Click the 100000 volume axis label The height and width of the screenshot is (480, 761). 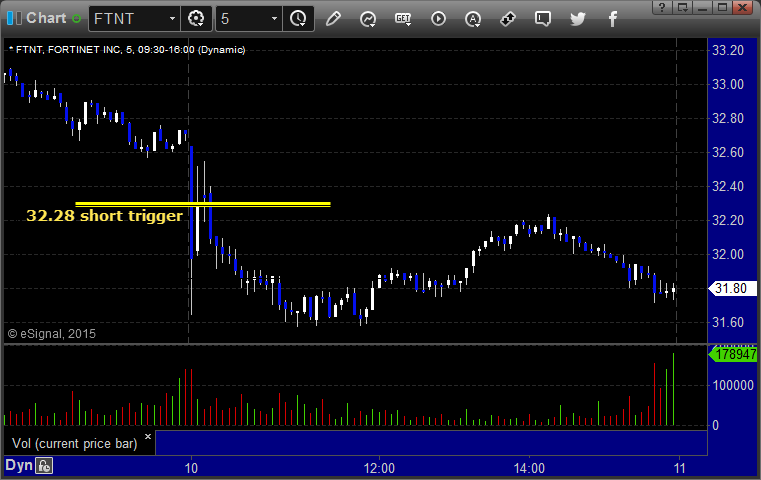tap(733, 385)
